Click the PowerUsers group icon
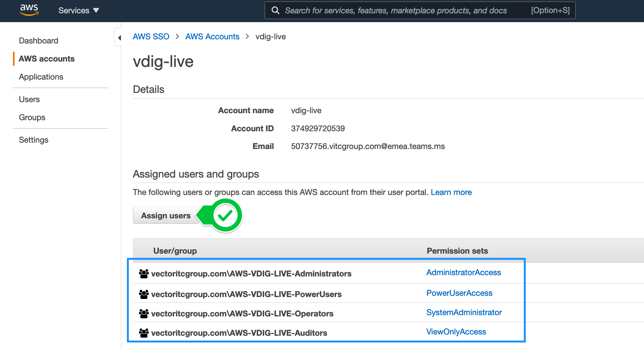 point(144,294)
